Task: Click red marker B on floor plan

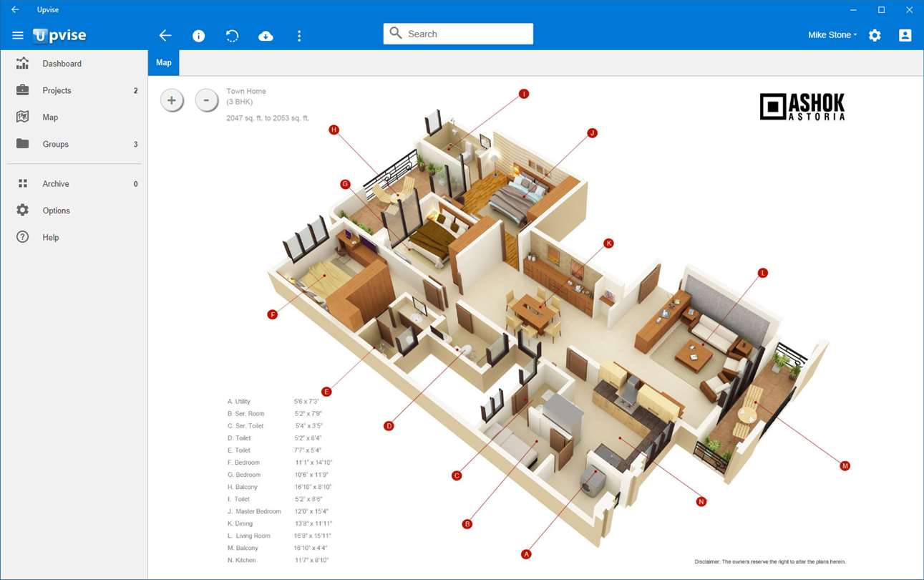Action: pos(467,524)
